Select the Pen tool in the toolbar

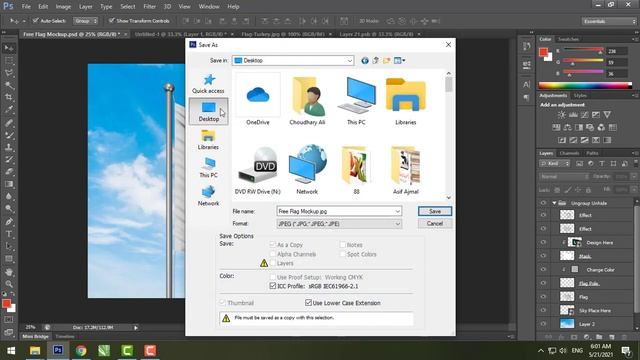pos(9,222)
